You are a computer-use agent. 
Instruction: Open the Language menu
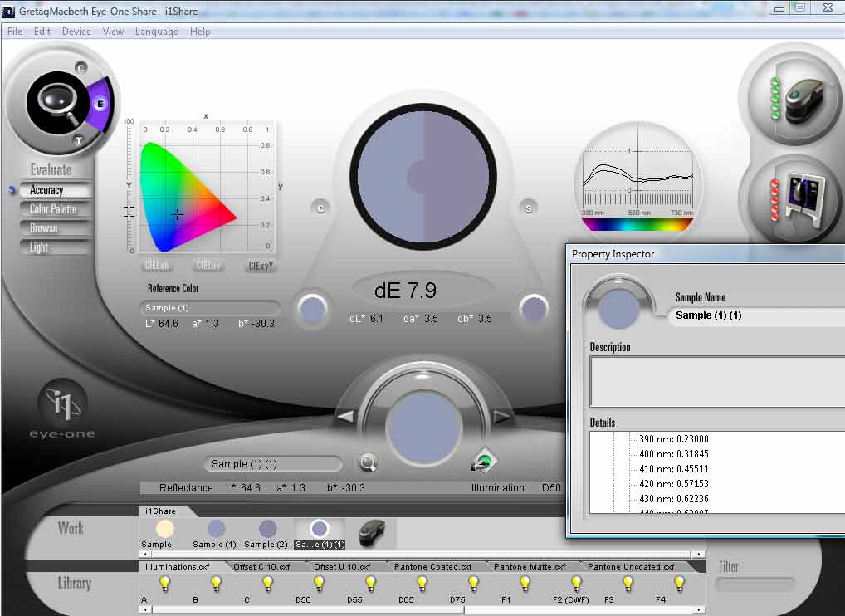[156, 32]
